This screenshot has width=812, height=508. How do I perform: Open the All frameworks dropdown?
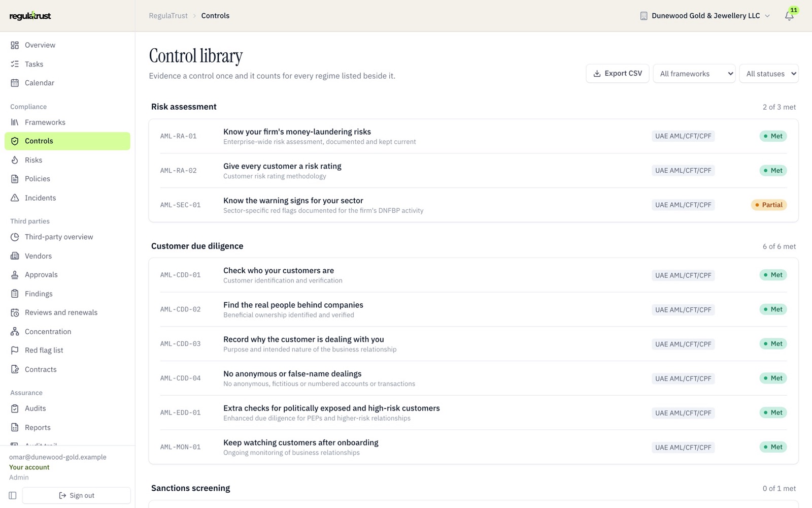[694, 74]
